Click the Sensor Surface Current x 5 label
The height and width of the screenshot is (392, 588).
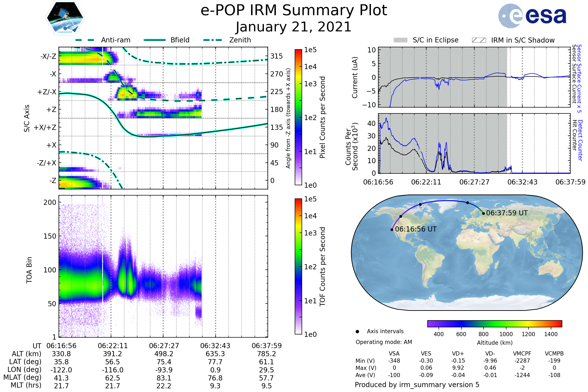pos(579,78)
